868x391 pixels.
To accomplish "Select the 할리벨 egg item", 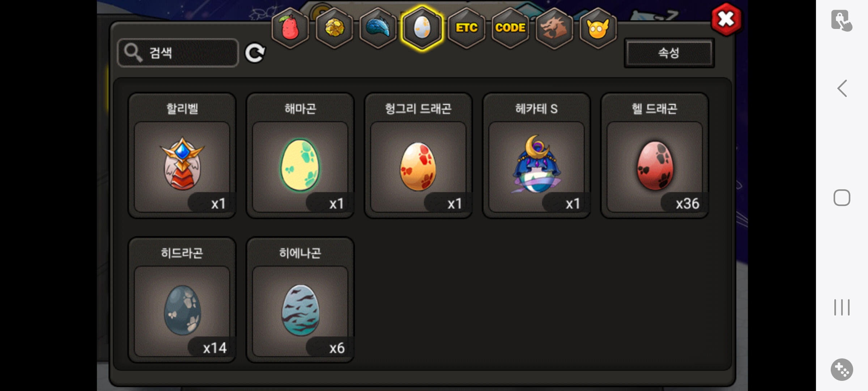I will click(182, 156).
